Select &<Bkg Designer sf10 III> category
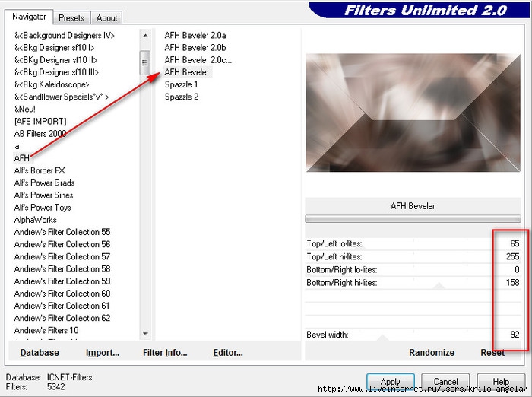This screenshot has height=397, width=532. click(x=56, y=72)
